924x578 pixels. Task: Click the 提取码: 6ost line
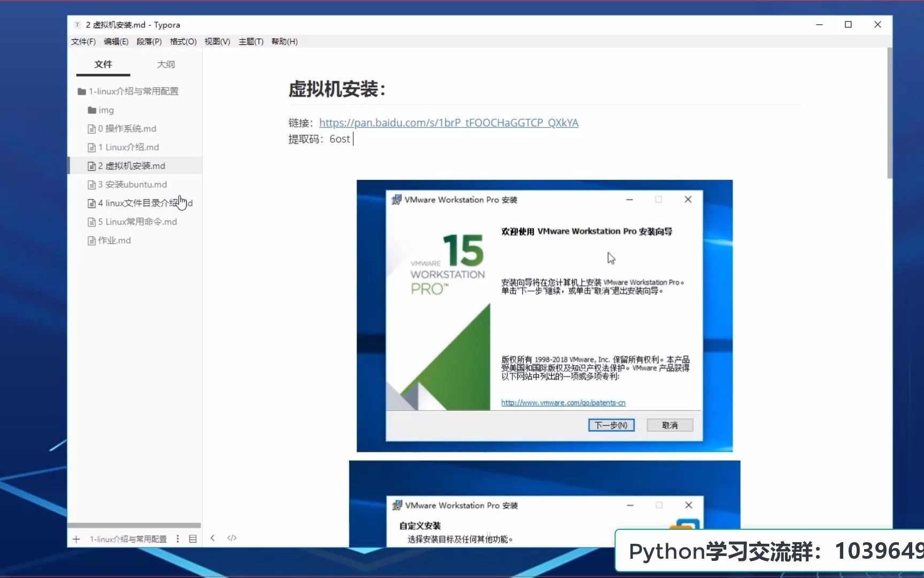[x=319, y=139]
